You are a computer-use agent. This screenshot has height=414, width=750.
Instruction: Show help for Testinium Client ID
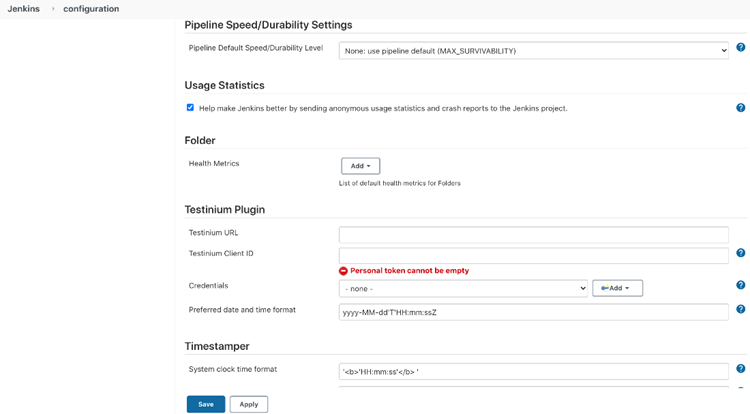740,253
